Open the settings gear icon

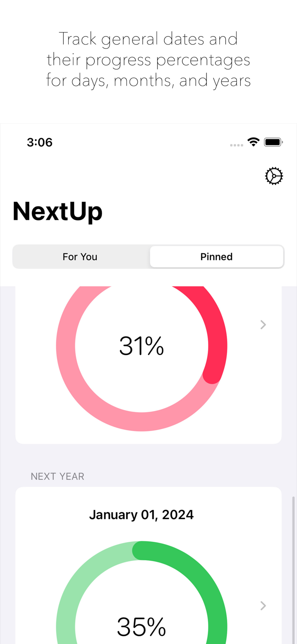[x=274, y=176]
